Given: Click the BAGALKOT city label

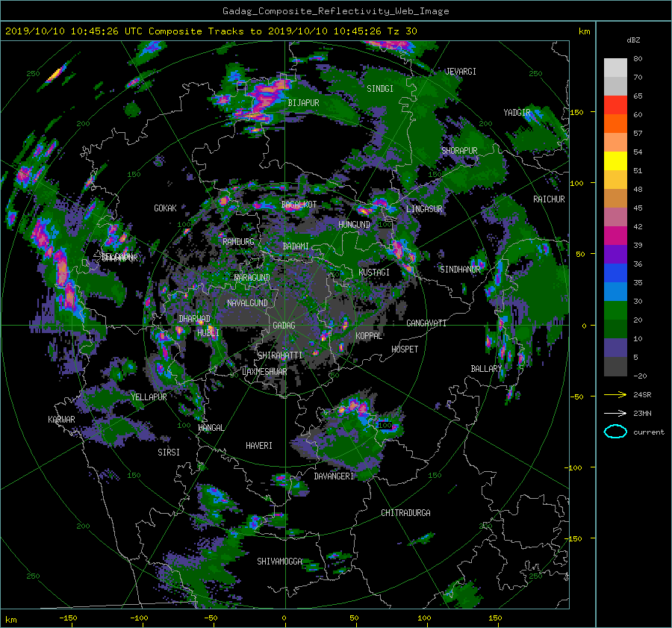Looking at the screenshot, I should click(299, 205).
